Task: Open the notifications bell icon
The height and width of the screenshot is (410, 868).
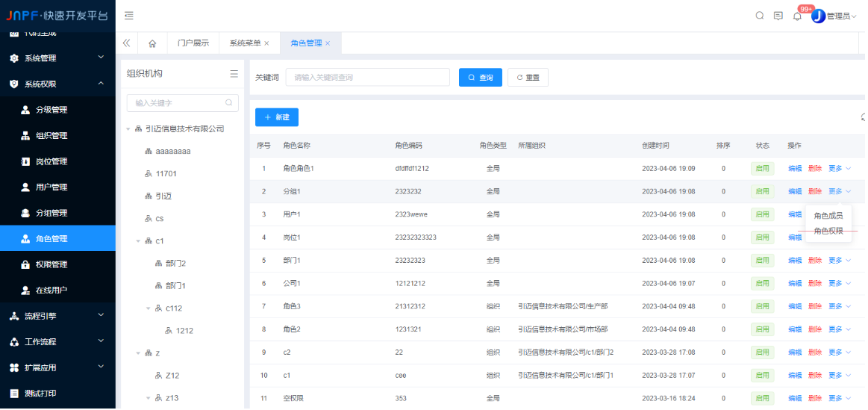Action: click(797, 16)
